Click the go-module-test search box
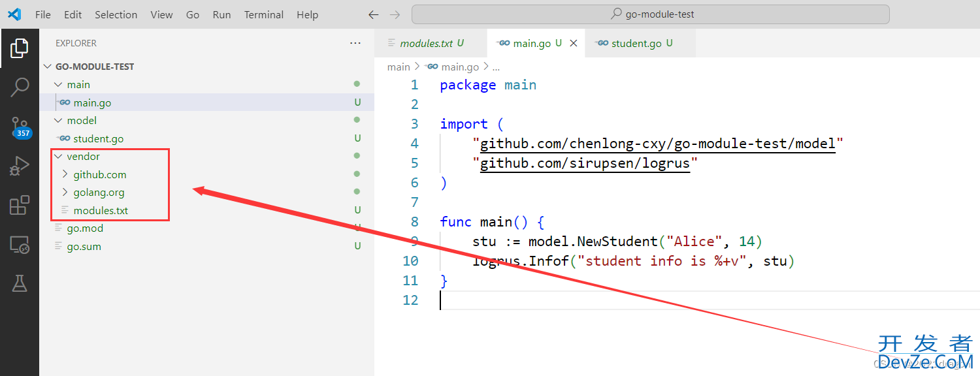The width and height of the screenshot is (980, 376). click(651, 14)
